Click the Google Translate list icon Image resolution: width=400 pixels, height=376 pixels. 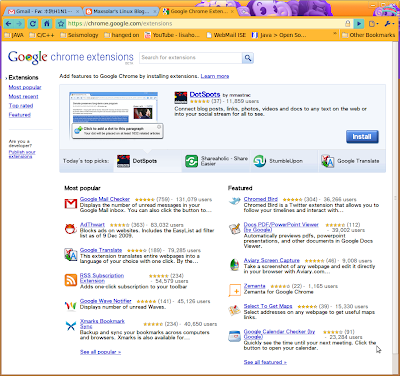pos(71,255)
